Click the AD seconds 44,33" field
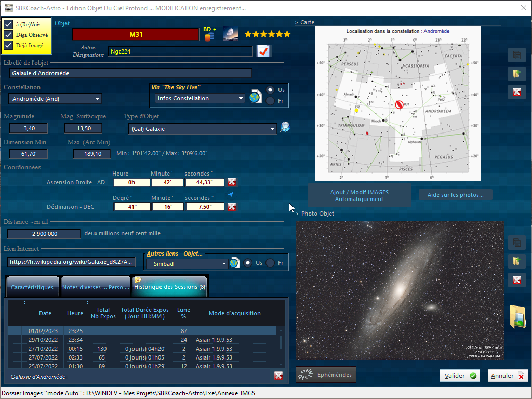Screen dimensions: 532x399 (x=205, y=182)
